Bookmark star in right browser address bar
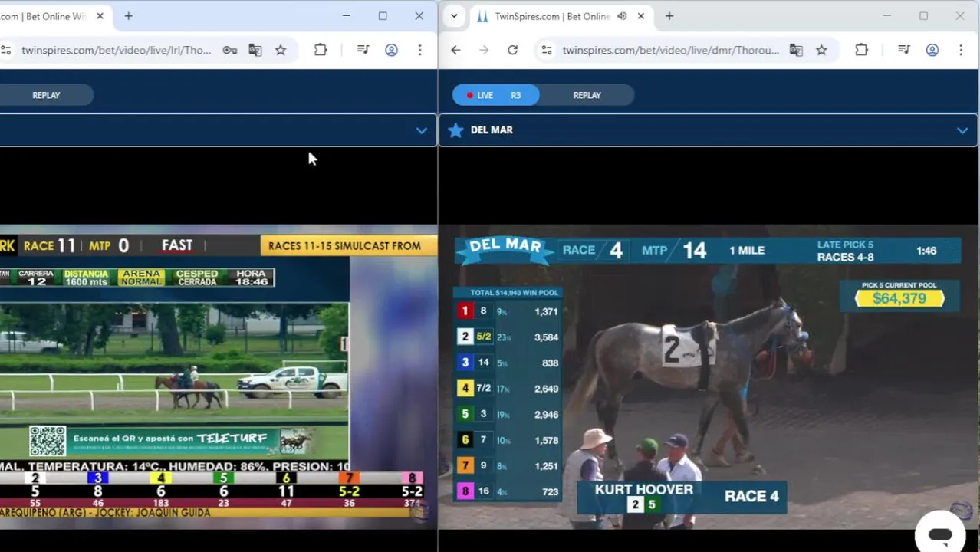 pos(821,50)
